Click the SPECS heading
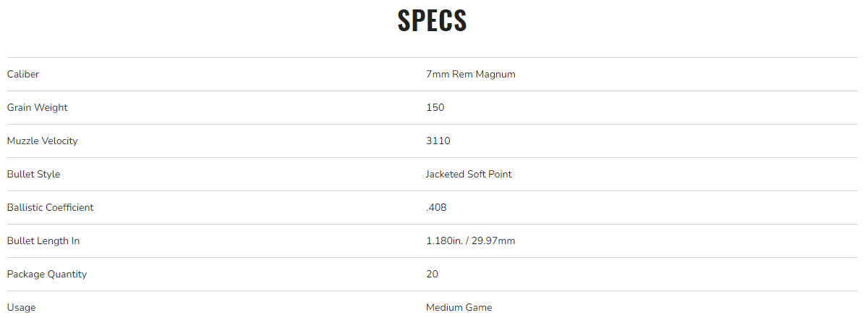 (x=432, y=20)
